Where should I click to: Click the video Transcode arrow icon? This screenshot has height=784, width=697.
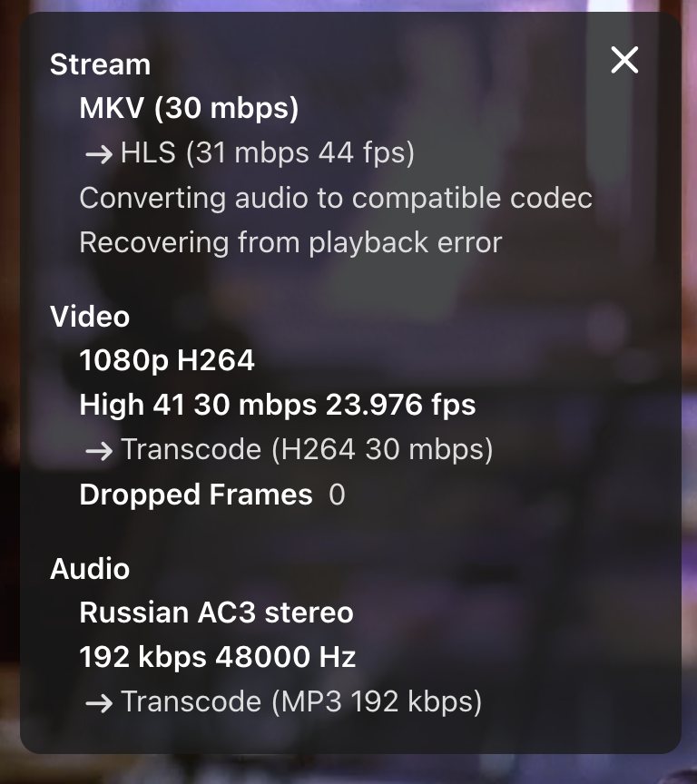(100, 448)
